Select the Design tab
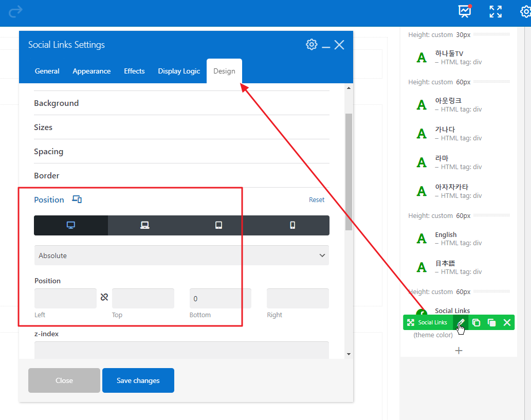The image size is (531, 420). (x=224, y=71)
